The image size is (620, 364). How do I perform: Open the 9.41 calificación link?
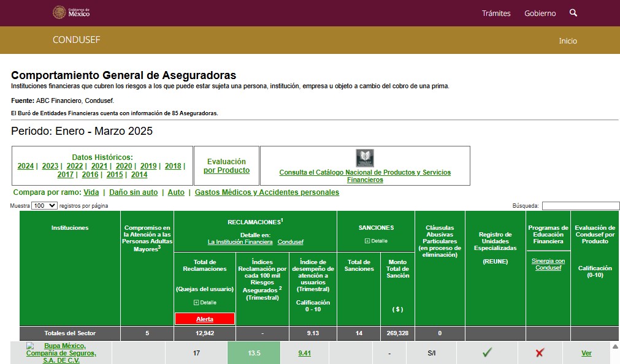[304, 353]
